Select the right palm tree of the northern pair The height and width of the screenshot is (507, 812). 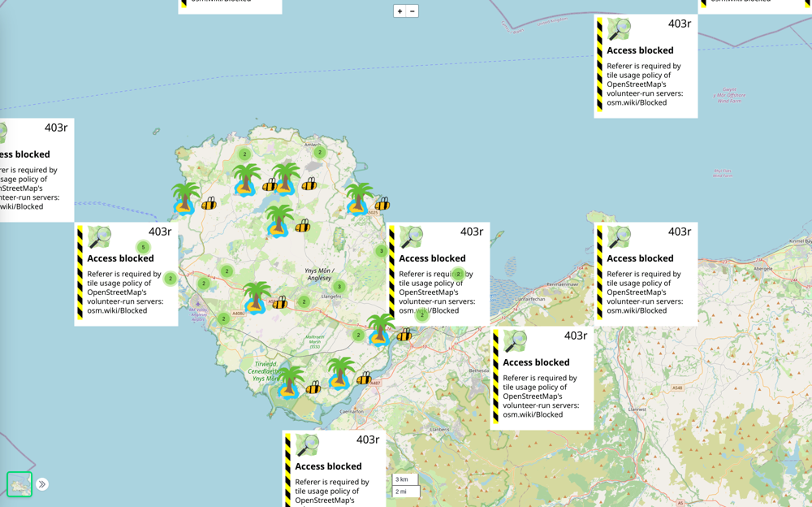285,179
